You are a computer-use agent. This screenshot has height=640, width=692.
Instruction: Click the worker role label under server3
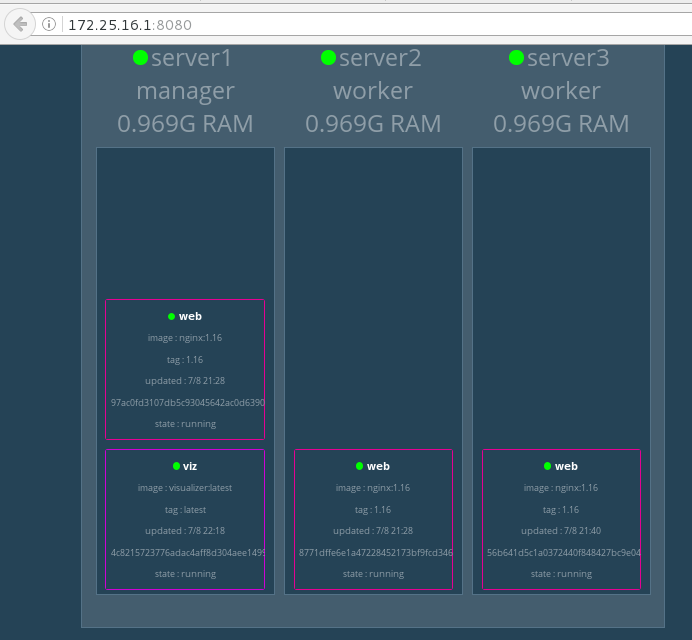[561, 91]
